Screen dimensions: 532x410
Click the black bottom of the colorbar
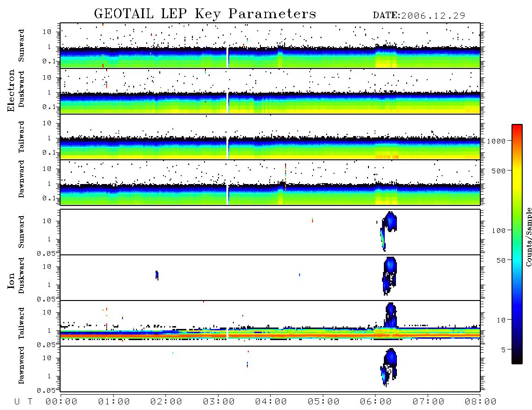[517, 360]
